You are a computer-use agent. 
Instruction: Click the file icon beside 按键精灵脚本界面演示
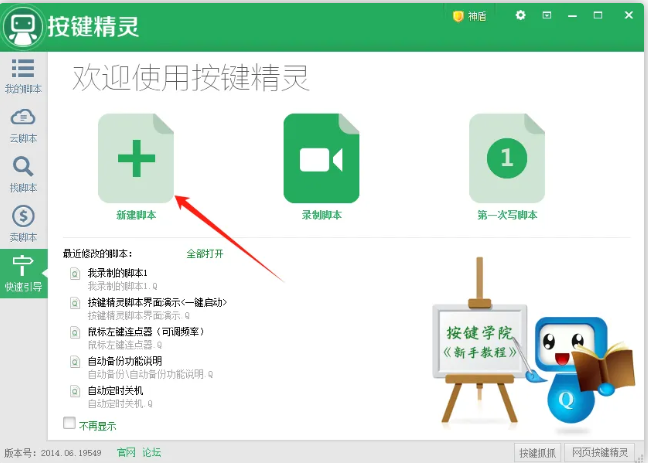75,303
